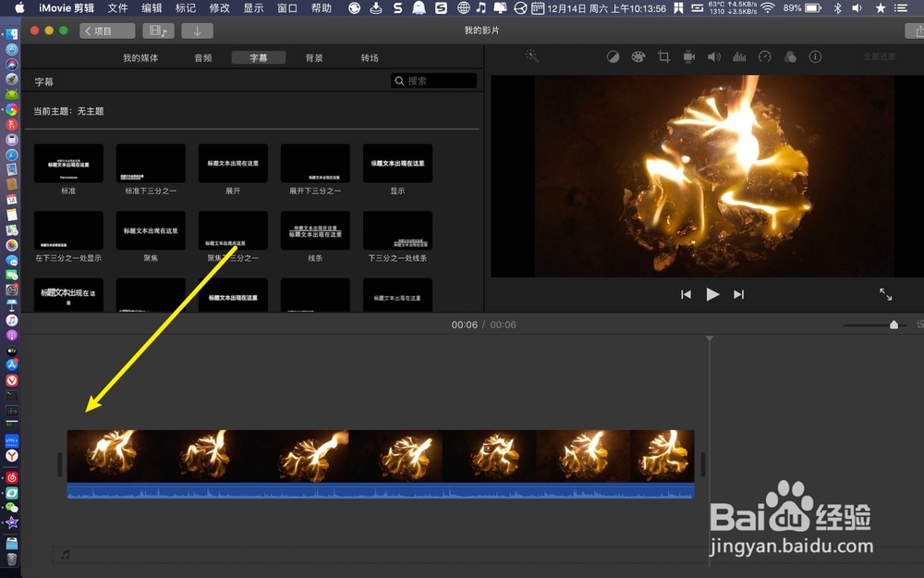Click the system volume menu bar icon
Image resolution: width=924 pixels, height=578 pixels.
(857, 8)
